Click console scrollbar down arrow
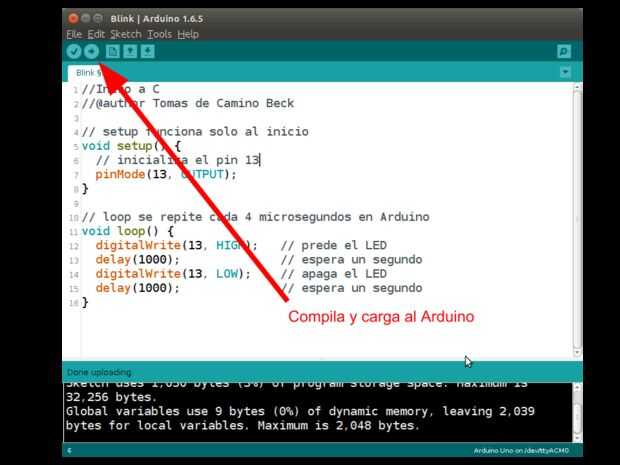 (x=577, y=438)
